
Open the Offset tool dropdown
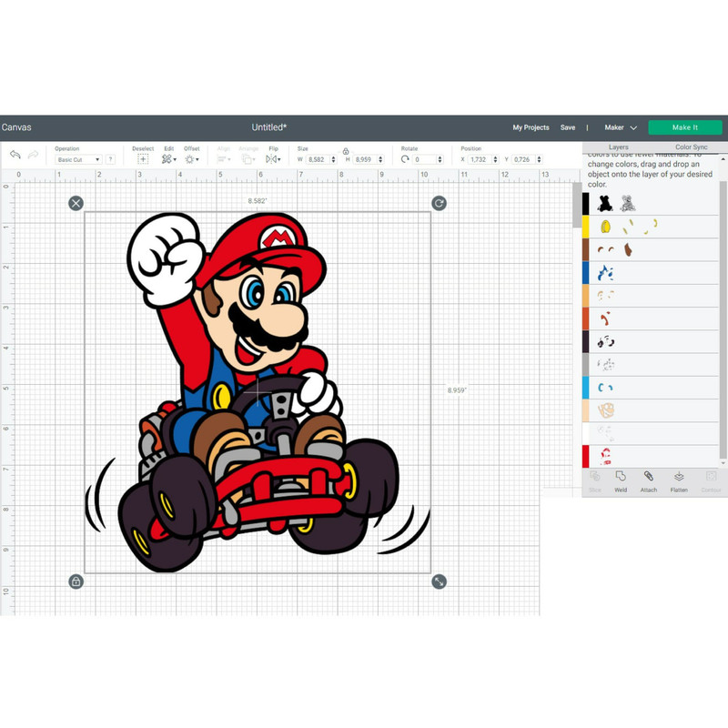point(192,158)
